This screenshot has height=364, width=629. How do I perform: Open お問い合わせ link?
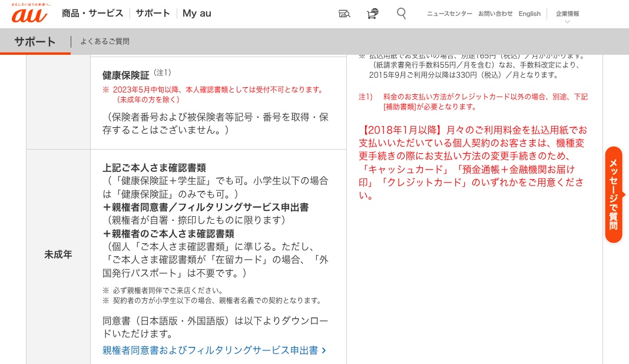(495, 14)
